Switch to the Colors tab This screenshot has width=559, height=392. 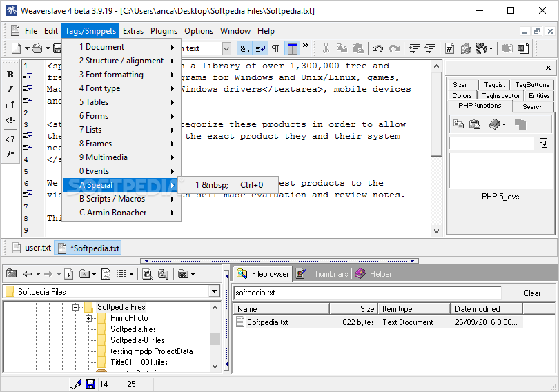click(x=462, y=95)
